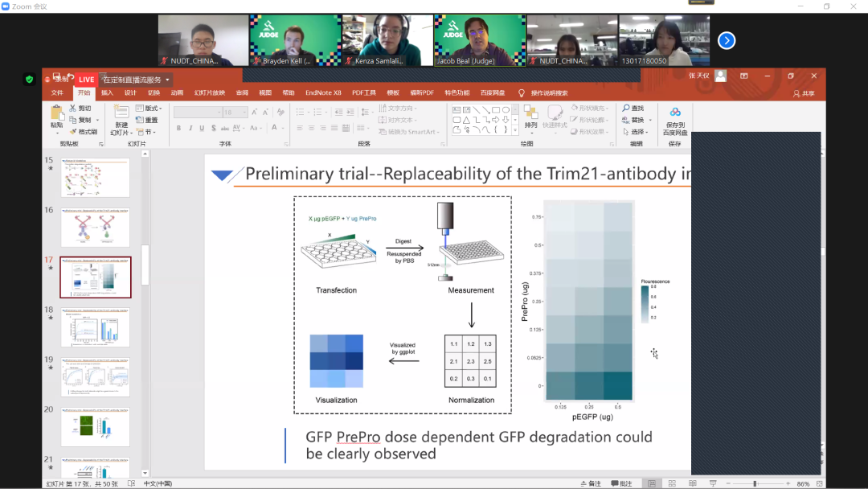Viewport: 868px width, 489px height.
Task: Click the Share (共享) button
Action: [804, 93]
